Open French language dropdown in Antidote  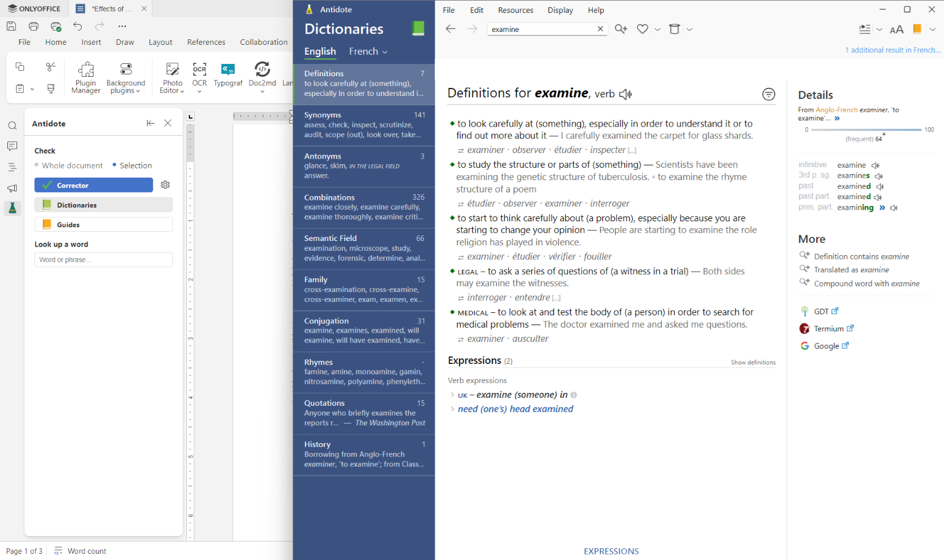(368, 52)
